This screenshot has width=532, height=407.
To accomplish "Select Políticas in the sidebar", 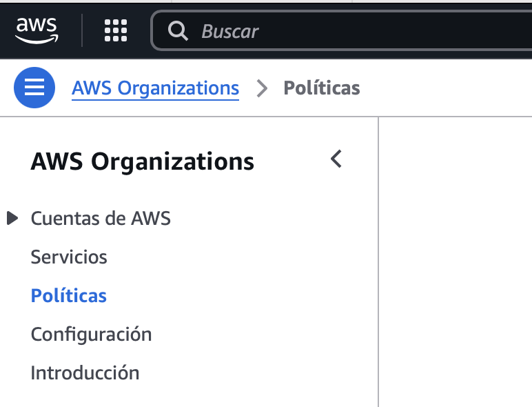I will tap(68, 295).
